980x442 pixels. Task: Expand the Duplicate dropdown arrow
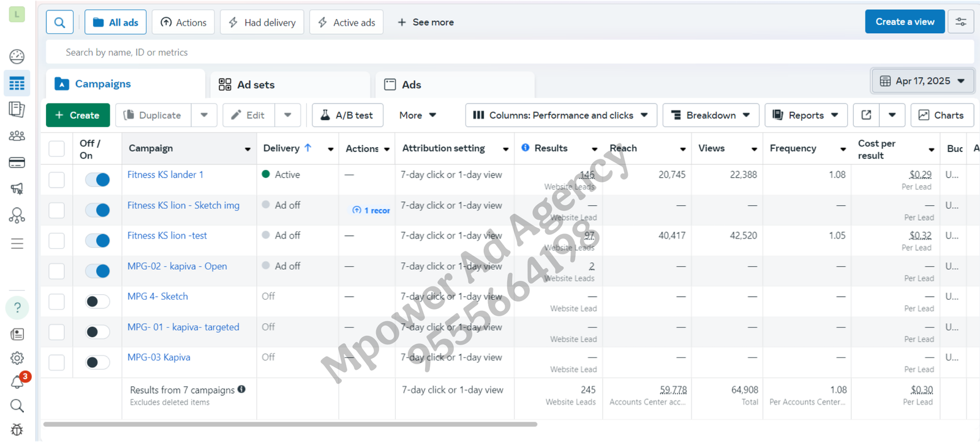[x=204, y=115]
